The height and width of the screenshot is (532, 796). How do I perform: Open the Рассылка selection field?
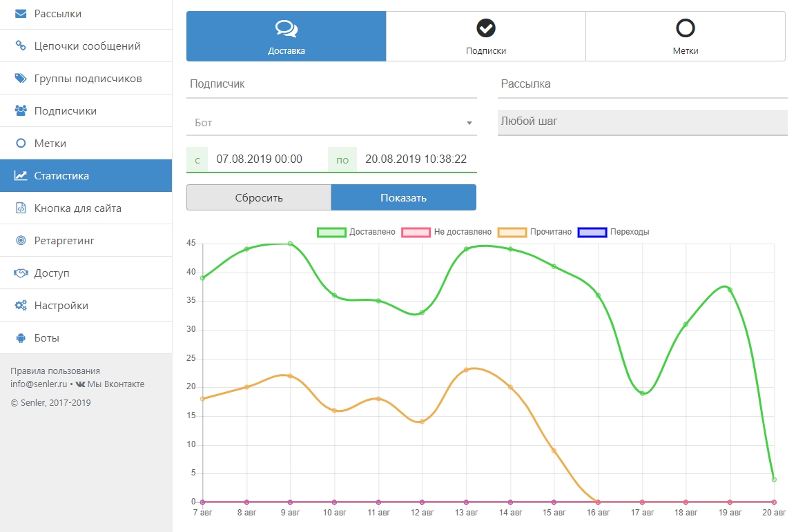pyautogui.click(x=642, y=84)
